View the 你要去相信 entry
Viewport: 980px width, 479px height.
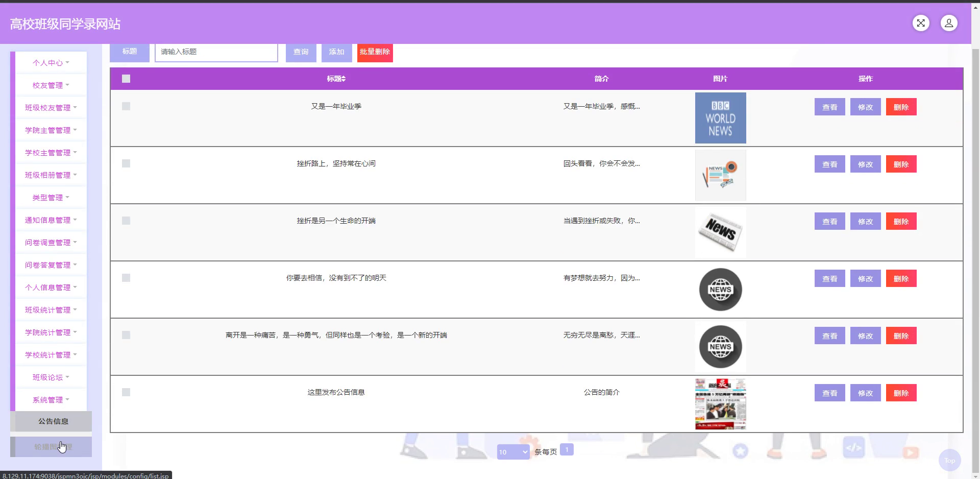830,279
